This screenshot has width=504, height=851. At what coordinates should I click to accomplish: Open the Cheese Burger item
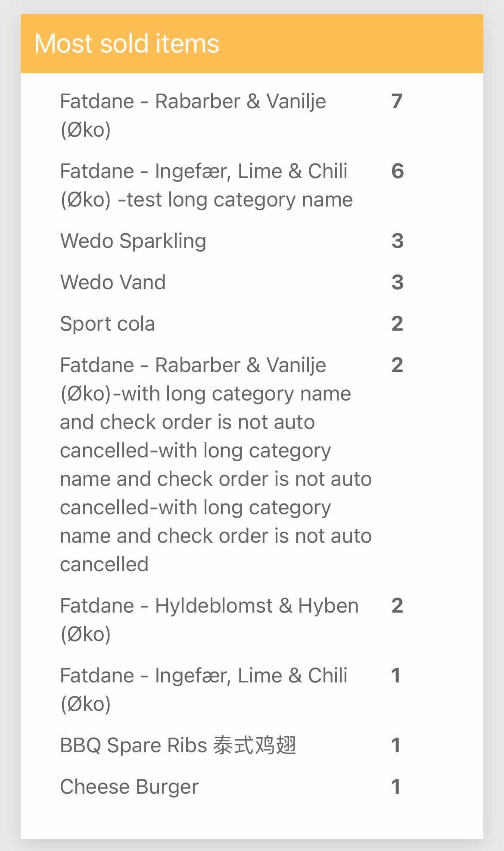[x=129, y=787]
